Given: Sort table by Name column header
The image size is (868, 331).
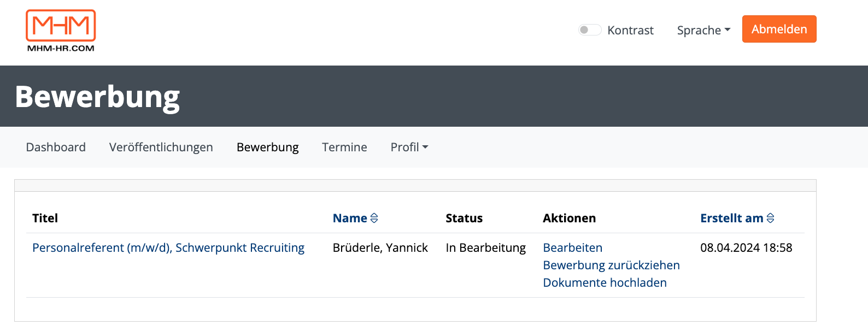Looking at the screenshot, I should coord(350,218).
